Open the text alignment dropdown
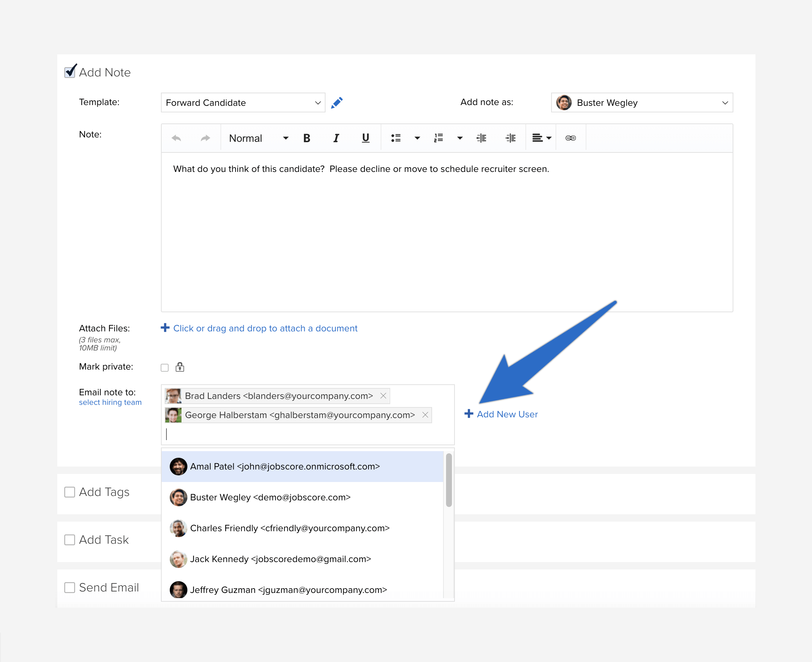 coord(542,138)
